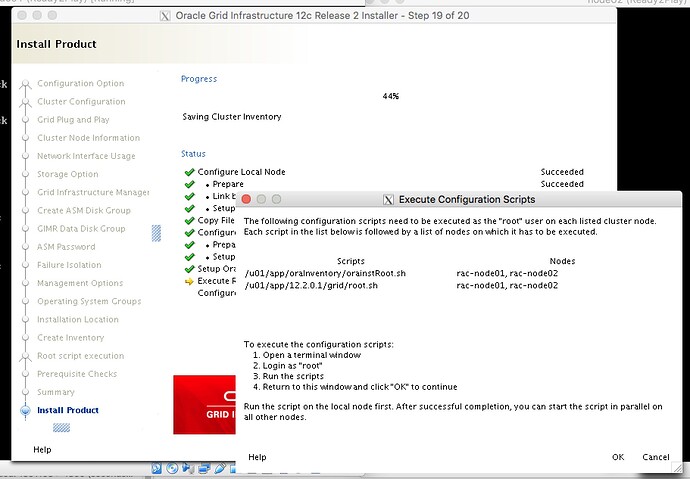Click the 44% progress indicator
This screenshot has width=690, height=479.
click(390, 96)
